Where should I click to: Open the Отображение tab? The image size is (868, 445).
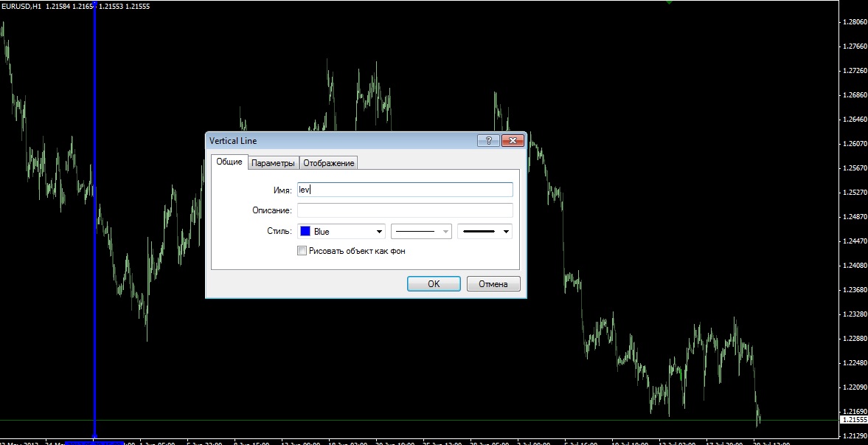329,163
